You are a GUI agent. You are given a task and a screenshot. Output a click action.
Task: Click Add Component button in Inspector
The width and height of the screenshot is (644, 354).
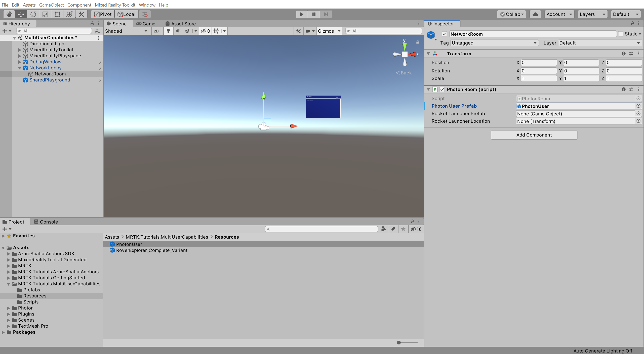pos(534,135)
